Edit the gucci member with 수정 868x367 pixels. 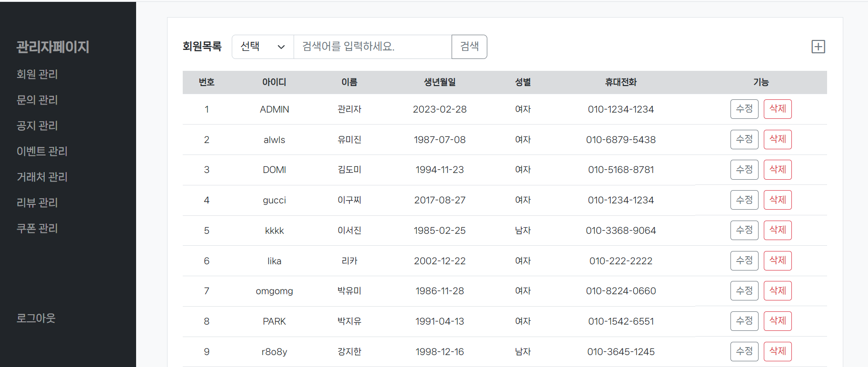click(744, 200)
